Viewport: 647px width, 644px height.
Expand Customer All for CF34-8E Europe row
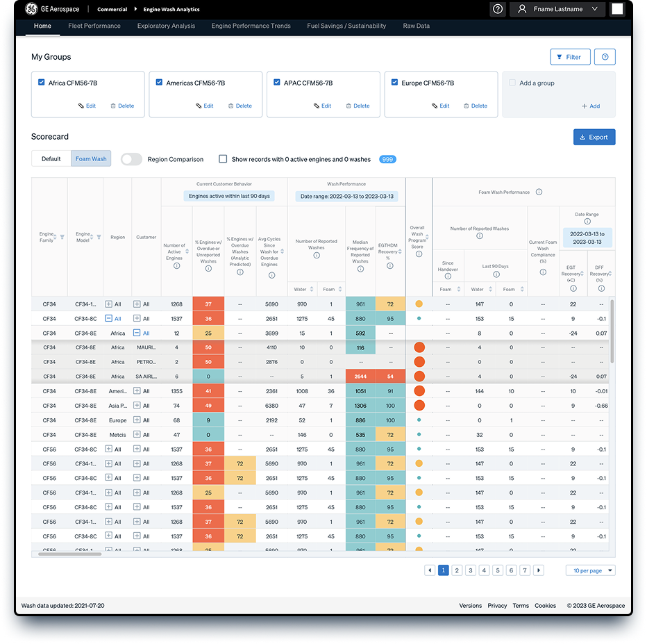point(137,420)
